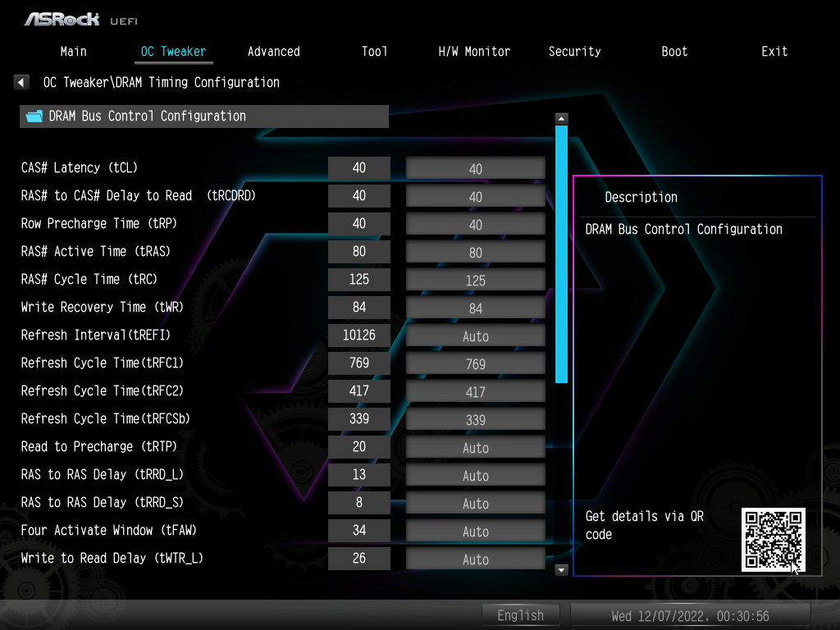Click the scroll up arrow
Image resolution: width=840 pixels, height=630 pixels.
[x=561, y=118]
